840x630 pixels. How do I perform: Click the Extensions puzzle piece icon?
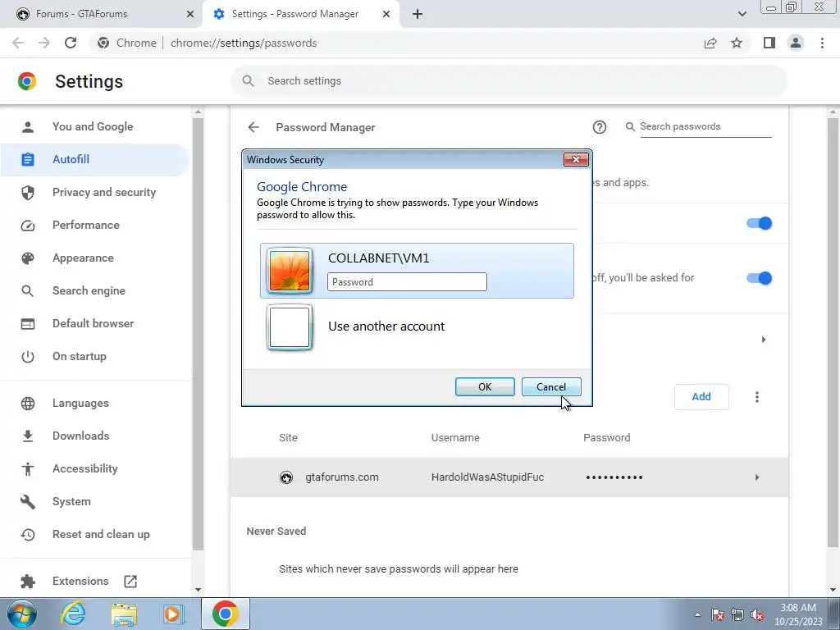28,582
